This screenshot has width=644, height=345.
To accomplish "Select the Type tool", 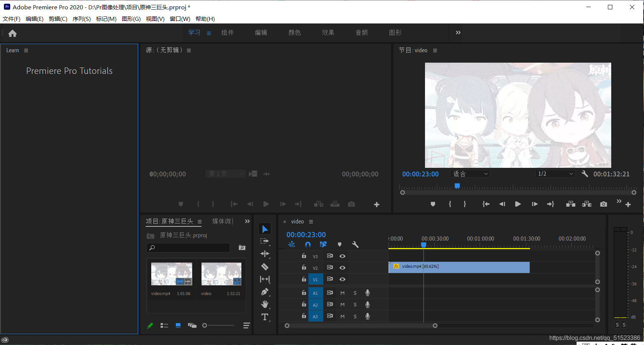I will [265, 317].
